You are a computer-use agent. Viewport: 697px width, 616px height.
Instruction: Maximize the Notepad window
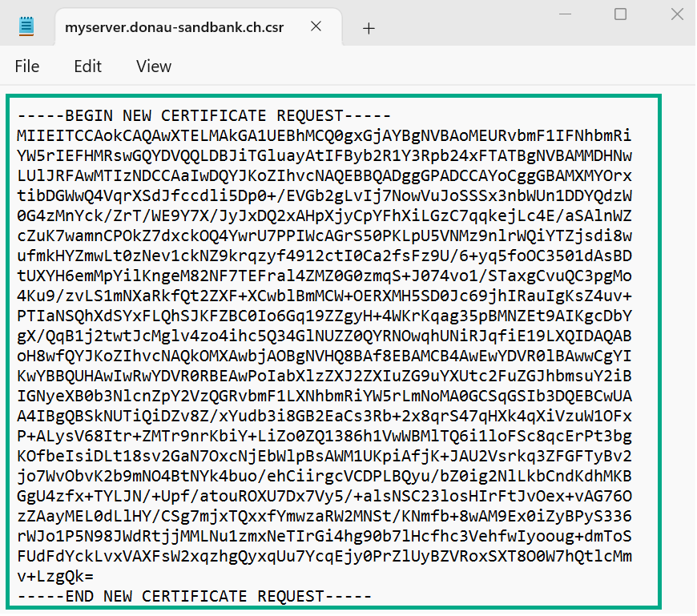pyautogui.click(x=621, y=14)
